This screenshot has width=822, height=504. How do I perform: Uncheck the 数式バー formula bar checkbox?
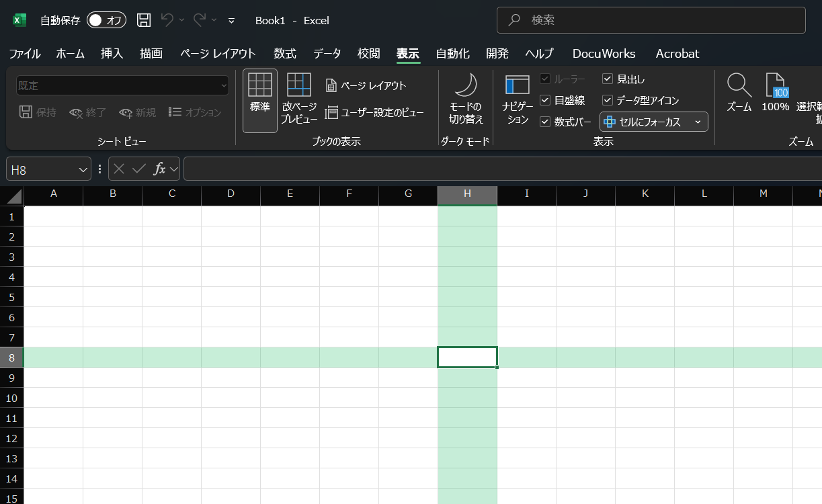[545, 122]
